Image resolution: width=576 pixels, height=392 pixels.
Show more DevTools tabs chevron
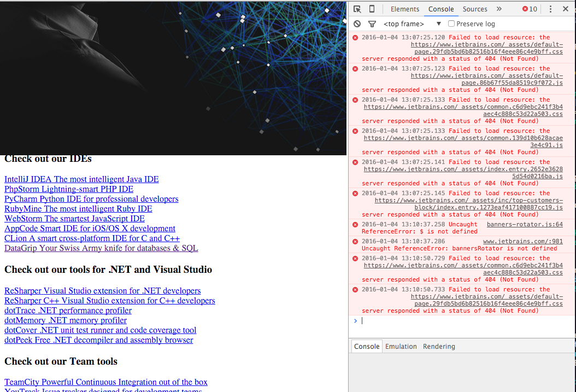pyautogui.click(x=499, y=9)
